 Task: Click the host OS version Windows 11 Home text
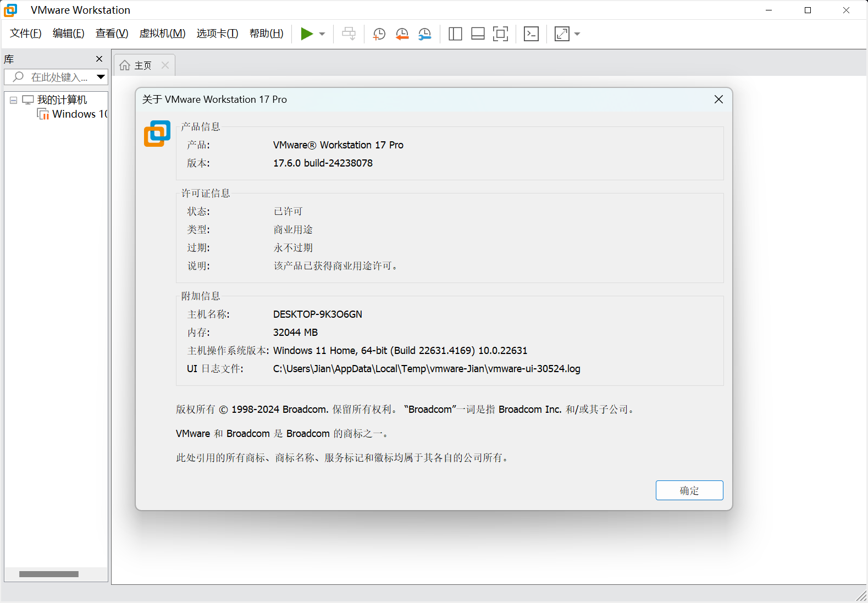[x=400, y=351]
